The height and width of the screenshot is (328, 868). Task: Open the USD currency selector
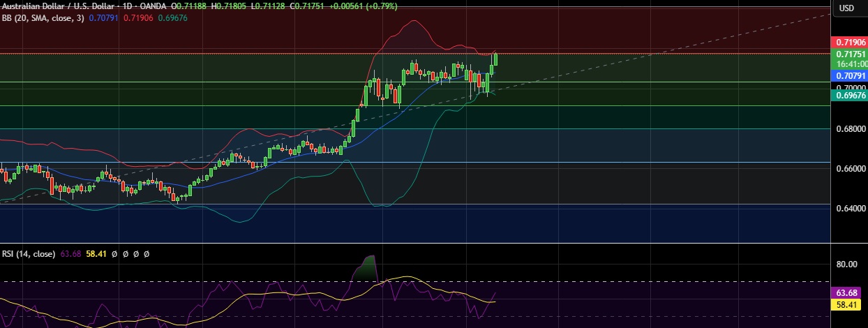click(x=846, y=8)
